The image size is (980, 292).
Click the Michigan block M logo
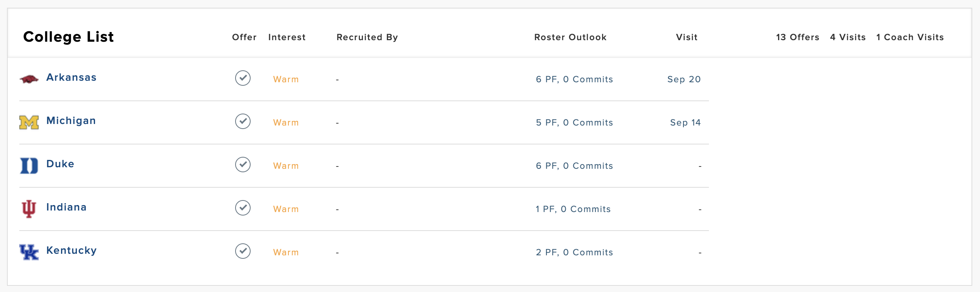pos(29,122)
